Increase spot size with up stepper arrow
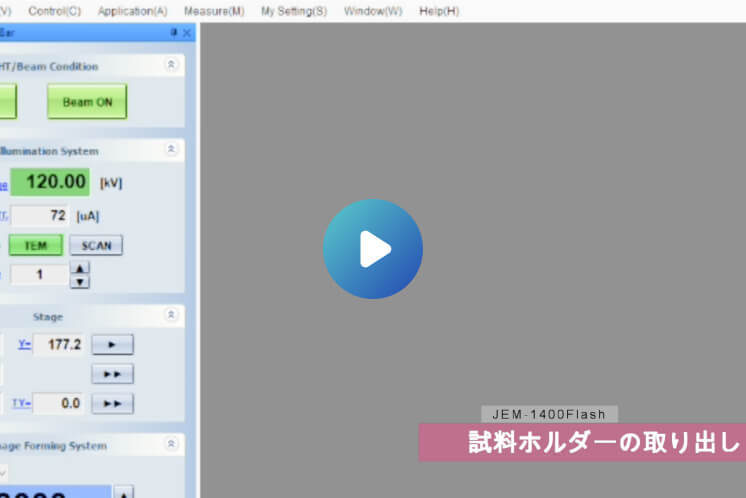746x498 pixels. tap(80, 267)
